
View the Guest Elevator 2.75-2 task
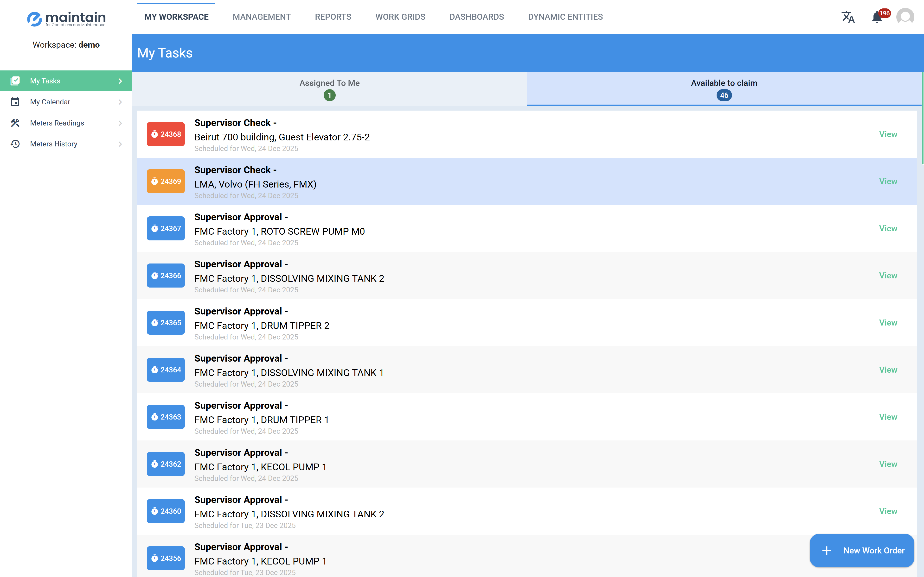[x=888, y=134]
